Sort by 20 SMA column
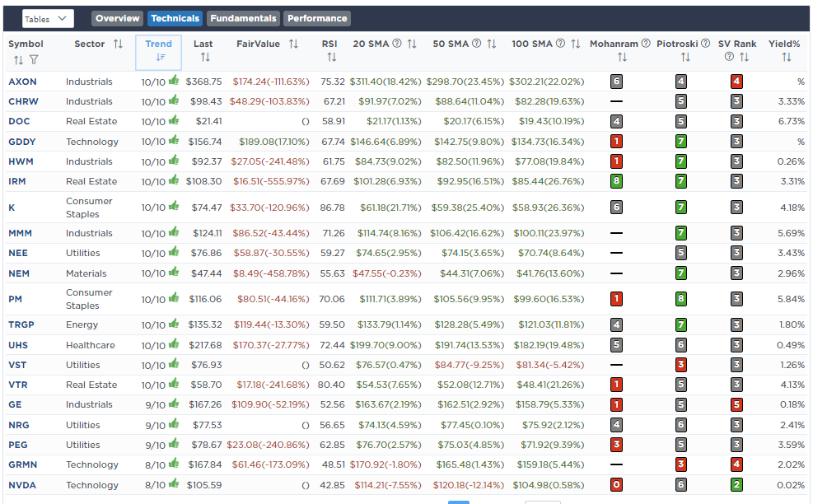Viewport: 813px width, 504px height. tap(412, 44)
